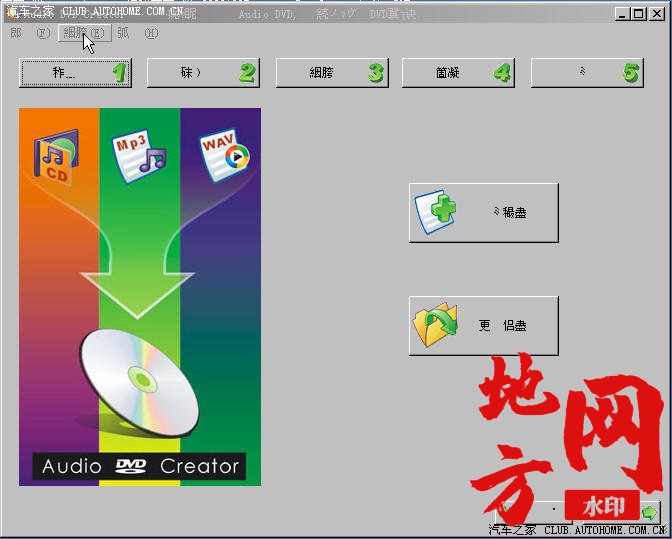This screenshot has width=672, height=539.
Task: Select step 3 button
Action: point(332,73)
